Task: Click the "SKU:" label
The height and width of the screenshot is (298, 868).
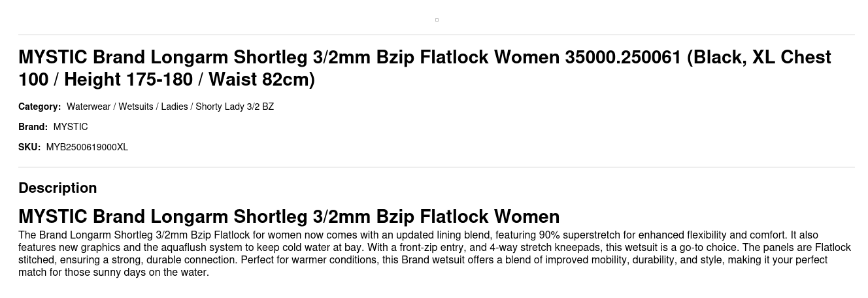Action: click(29, 147)
